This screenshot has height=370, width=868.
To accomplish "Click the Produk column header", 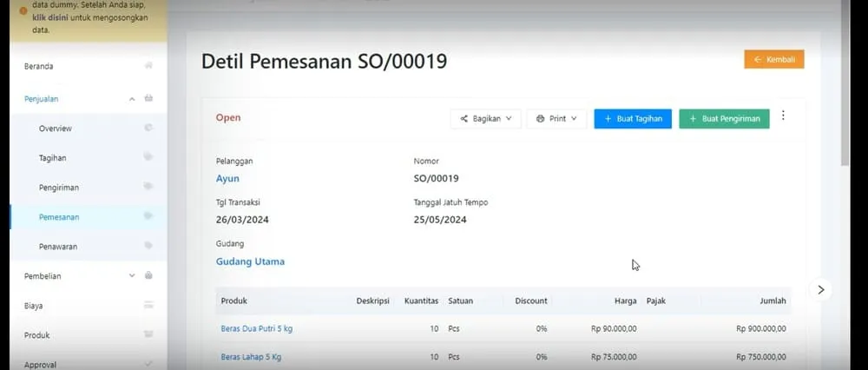I will coord(233,301).
